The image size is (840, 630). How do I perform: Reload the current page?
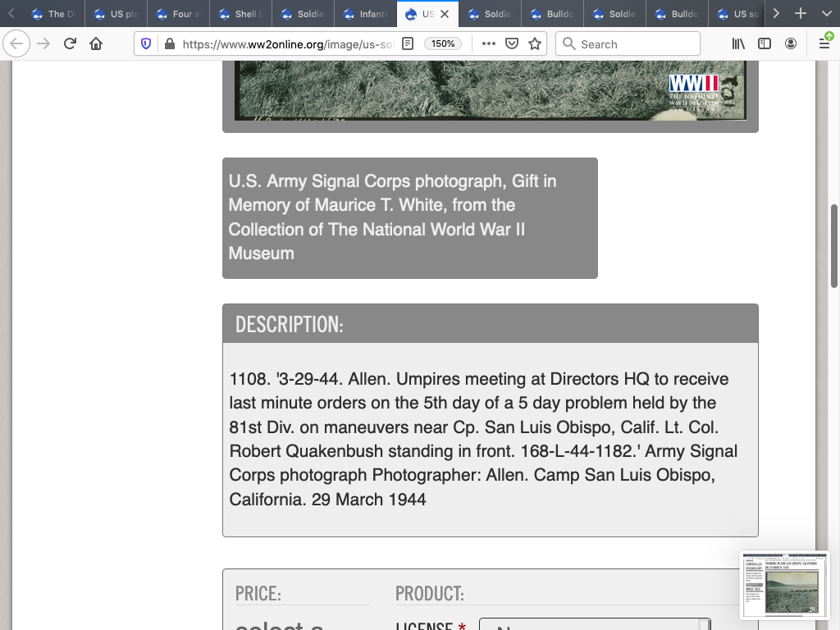[x=70, y=43]
